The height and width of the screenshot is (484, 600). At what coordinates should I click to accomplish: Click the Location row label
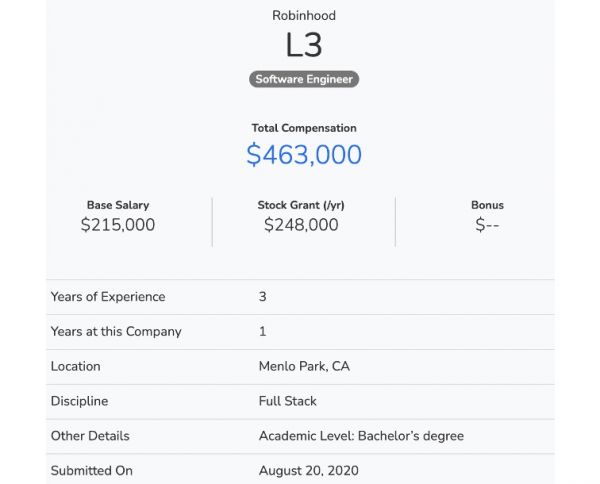pos(76,366)
